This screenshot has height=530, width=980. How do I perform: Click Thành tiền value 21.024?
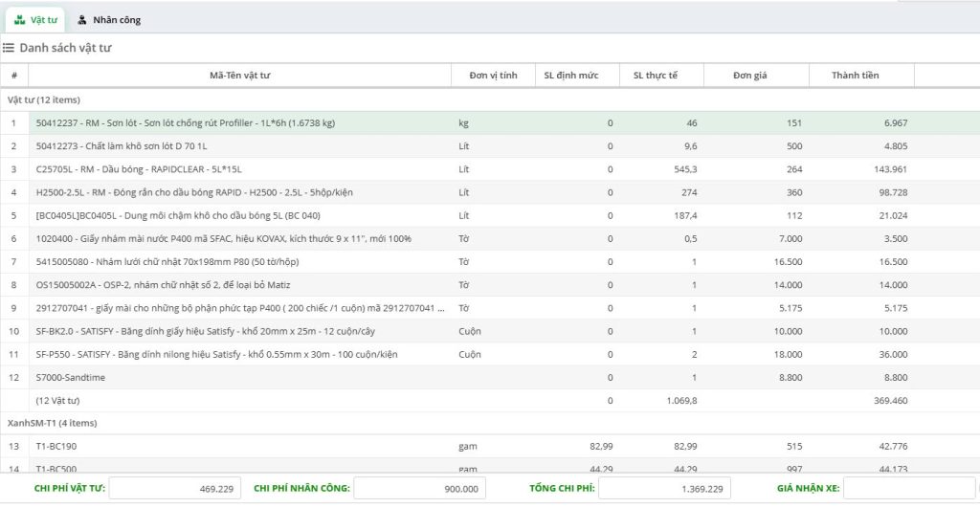pos(893,215)
